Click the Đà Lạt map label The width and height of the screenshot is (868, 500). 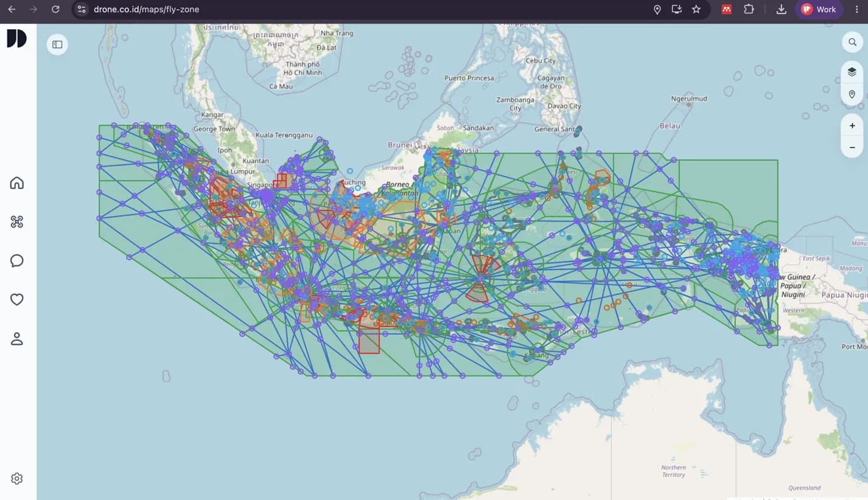click(x=326, y=47)
